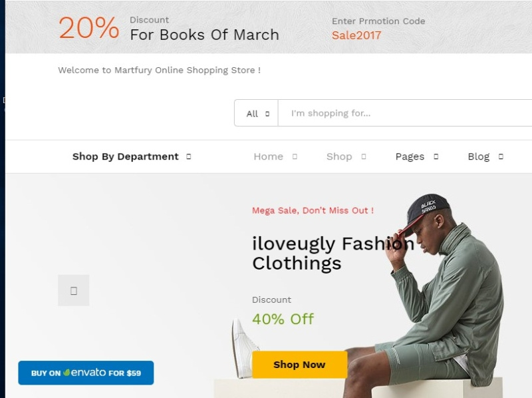Open the Shop By Department menu

point(125,156)
